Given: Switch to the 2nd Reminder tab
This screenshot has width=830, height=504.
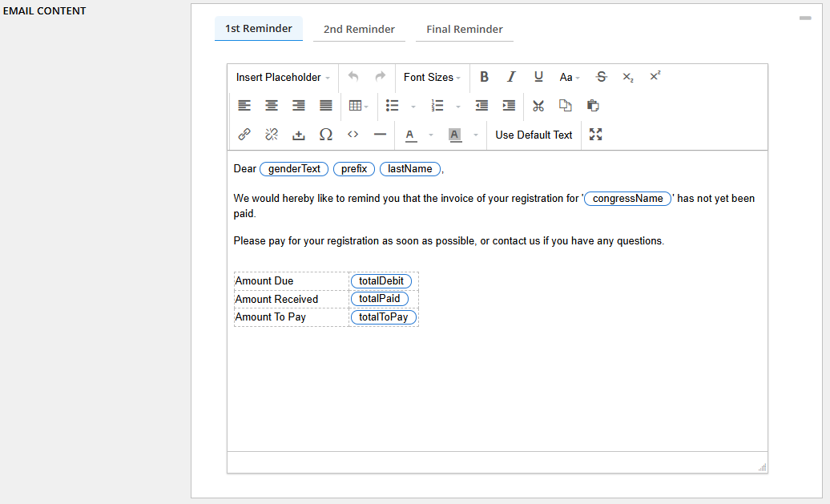Looking at the screenshot, I should (x=359, y=30).
